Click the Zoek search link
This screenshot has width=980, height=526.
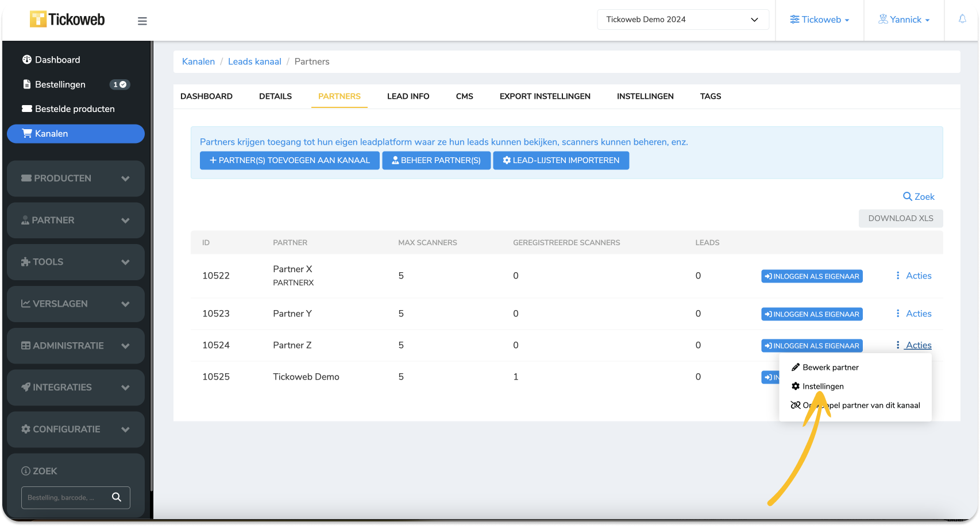[919, 196]
